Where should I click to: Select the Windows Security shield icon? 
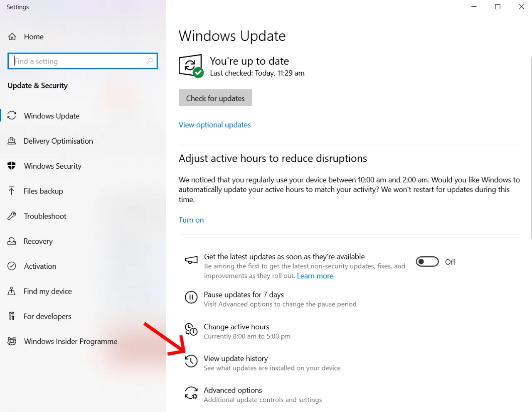(12, 166)
